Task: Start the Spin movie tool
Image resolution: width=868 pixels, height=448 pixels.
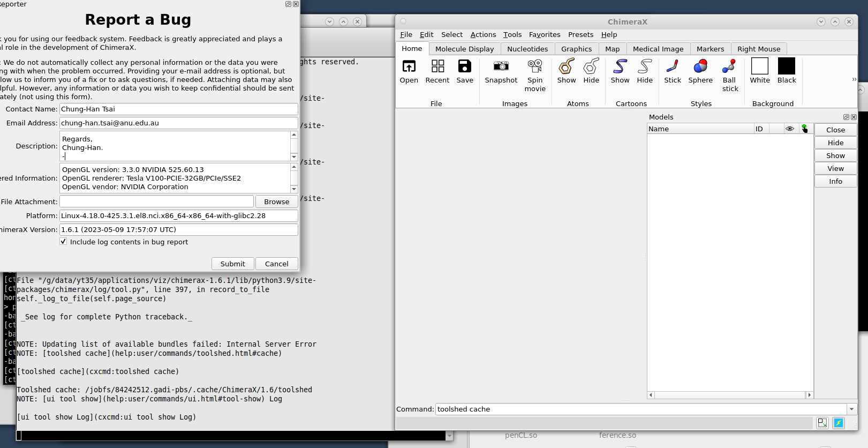Action: (x=534, y=66)
